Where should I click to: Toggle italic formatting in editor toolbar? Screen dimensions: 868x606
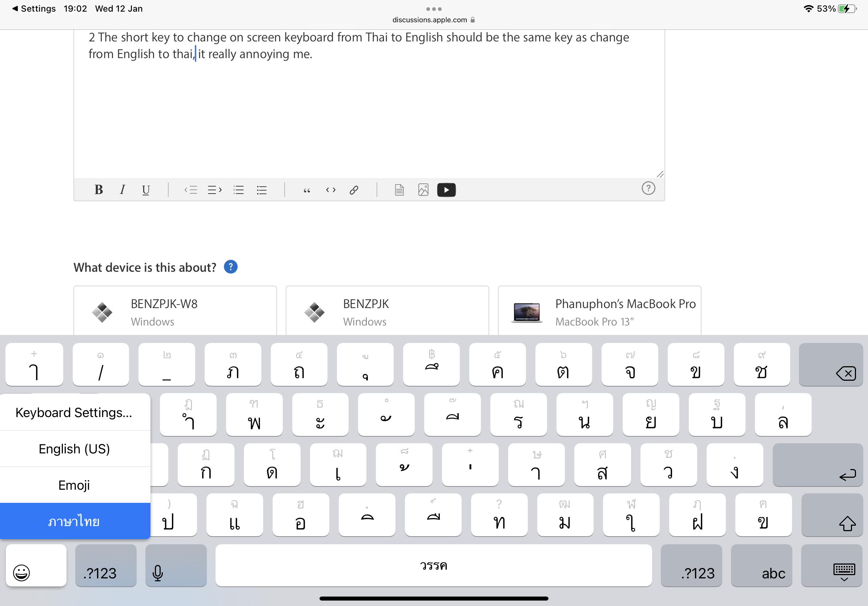[122, 190]
